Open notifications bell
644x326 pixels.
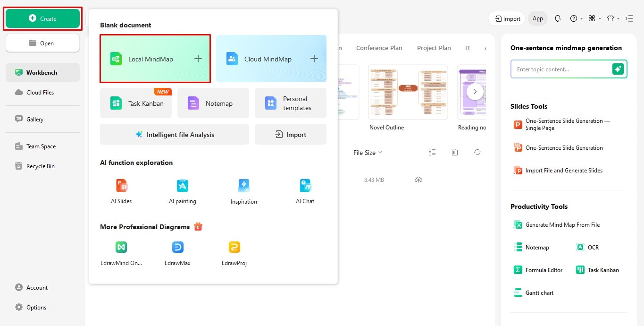(558, 18)
